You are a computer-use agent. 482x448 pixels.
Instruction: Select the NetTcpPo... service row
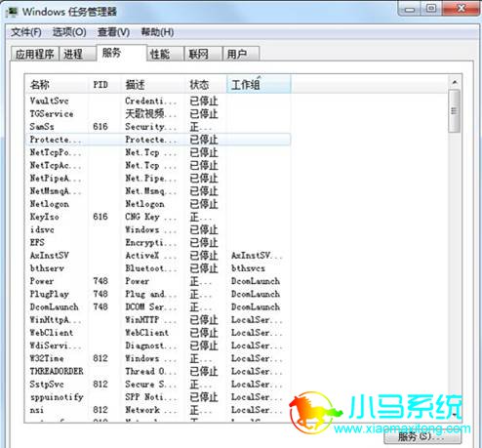pos(158,152)
